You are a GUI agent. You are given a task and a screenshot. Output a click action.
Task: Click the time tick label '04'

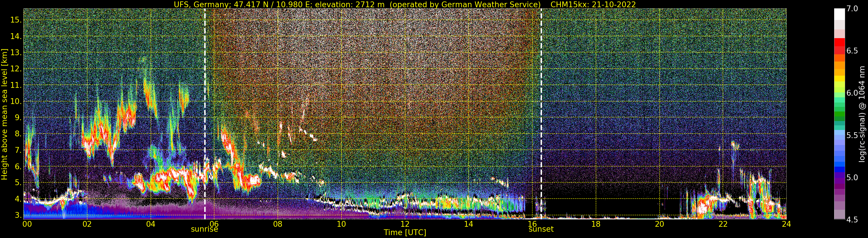coord(151,224)
